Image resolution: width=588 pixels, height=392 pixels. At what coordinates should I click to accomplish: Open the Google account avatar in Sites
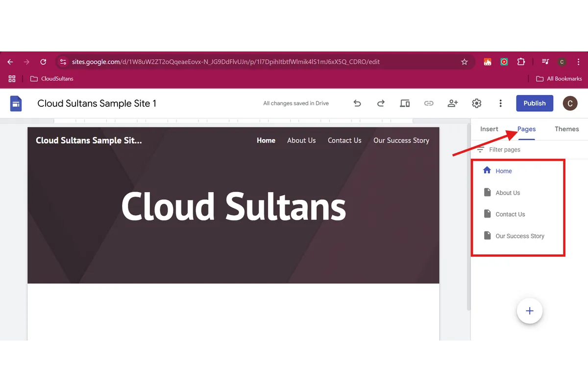click(570, 103)
